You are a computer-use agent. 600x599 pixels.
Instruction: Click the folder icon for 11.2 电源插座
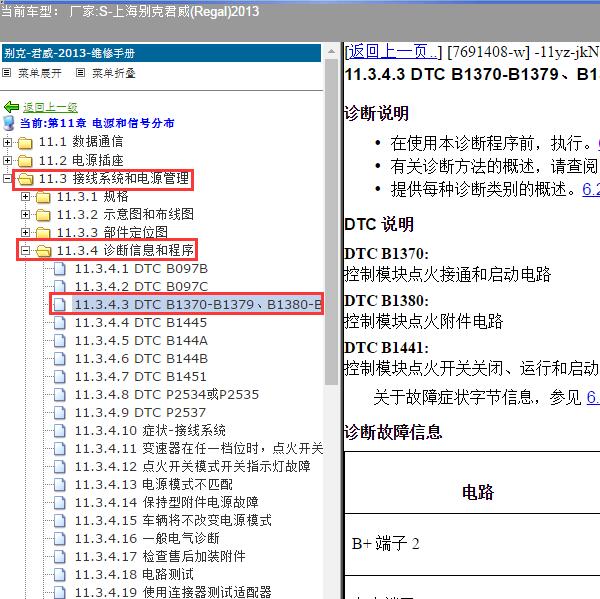pos(25,161)
